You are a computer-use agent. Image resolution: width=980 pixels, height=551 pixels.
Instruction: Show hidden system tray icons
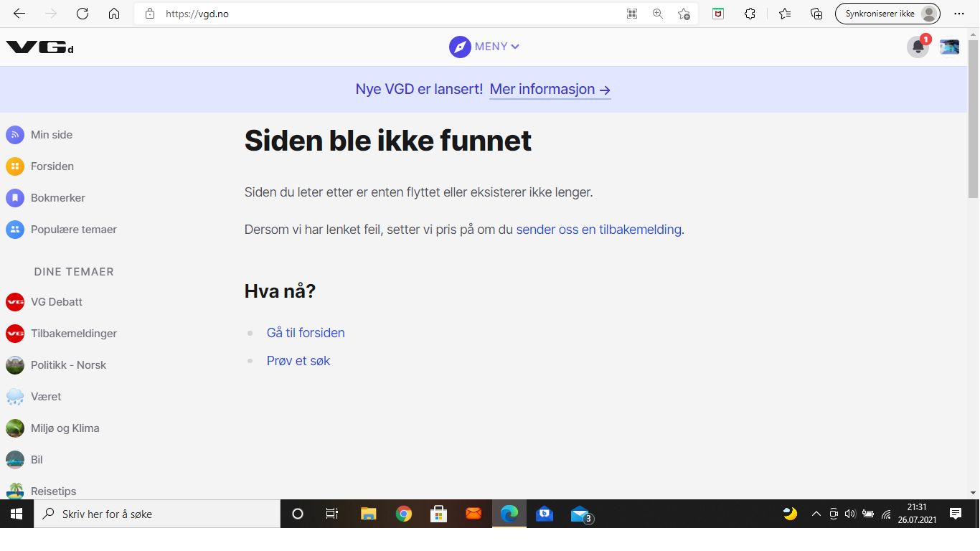pyautogui.click(x=816, y=514)
